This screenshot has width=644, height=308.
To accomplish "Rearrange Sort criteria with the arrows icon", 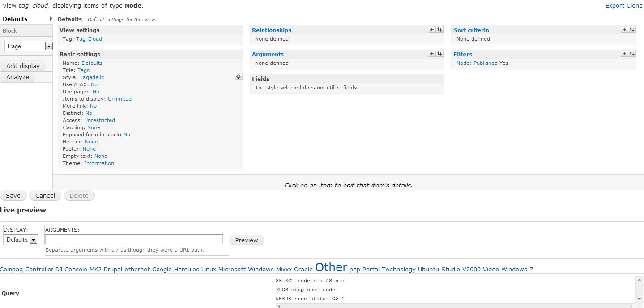I will [x=632, y=30].
